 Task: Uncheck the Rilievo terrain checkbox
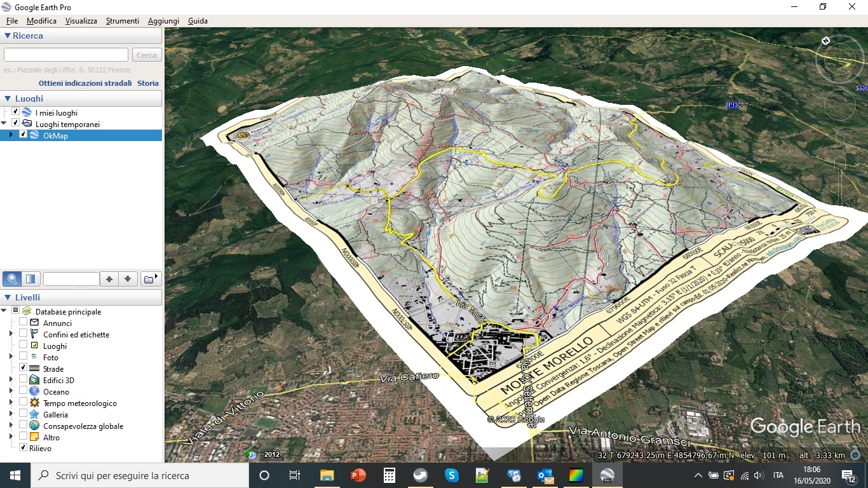pyautogui.click(x=24, y=448)
